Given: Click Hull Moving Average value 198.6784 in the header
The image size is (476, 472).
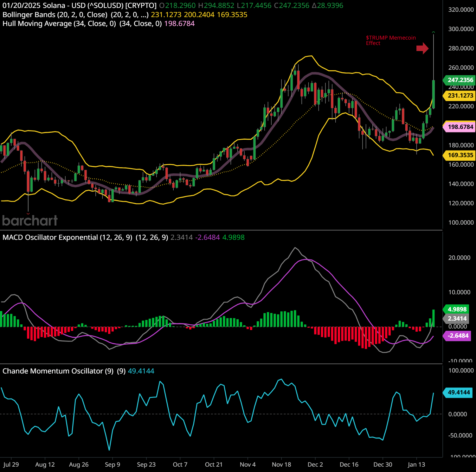Looking at the screenshot, I should click(179, 23).
